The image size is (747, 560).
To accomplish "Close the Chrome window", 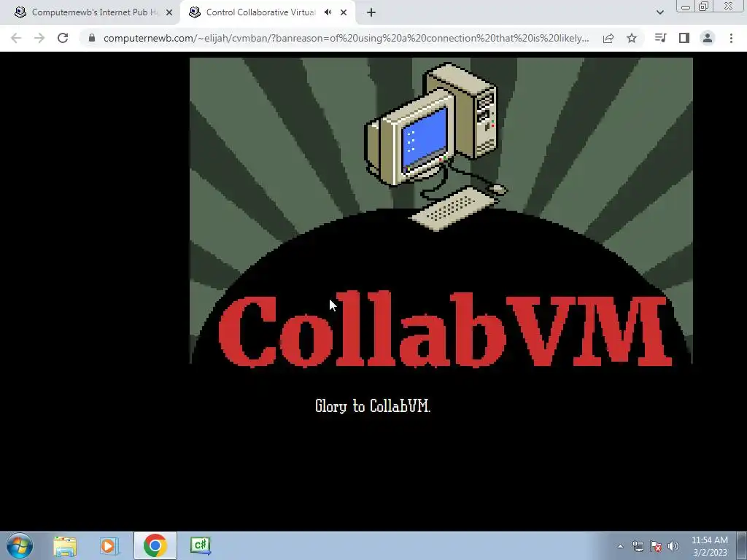I will tap(729, 6).
